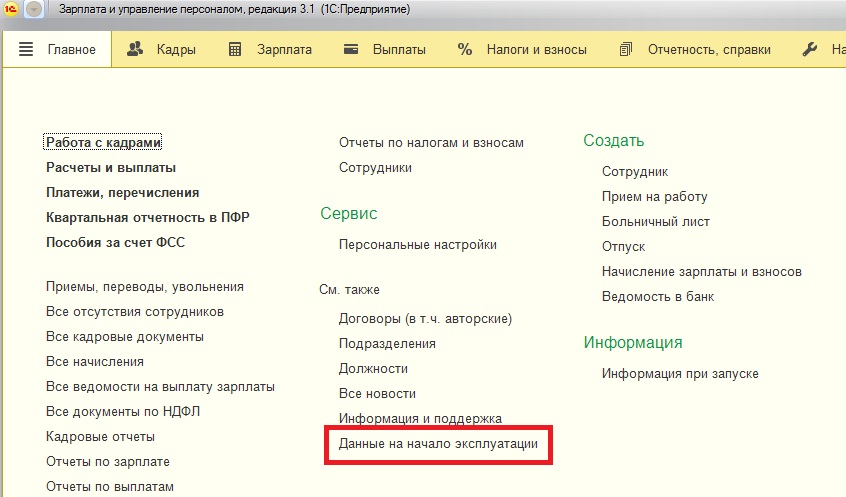846x497 pixels.
Task: Open Отчетность, справки section
Action: tap(709, 50)
